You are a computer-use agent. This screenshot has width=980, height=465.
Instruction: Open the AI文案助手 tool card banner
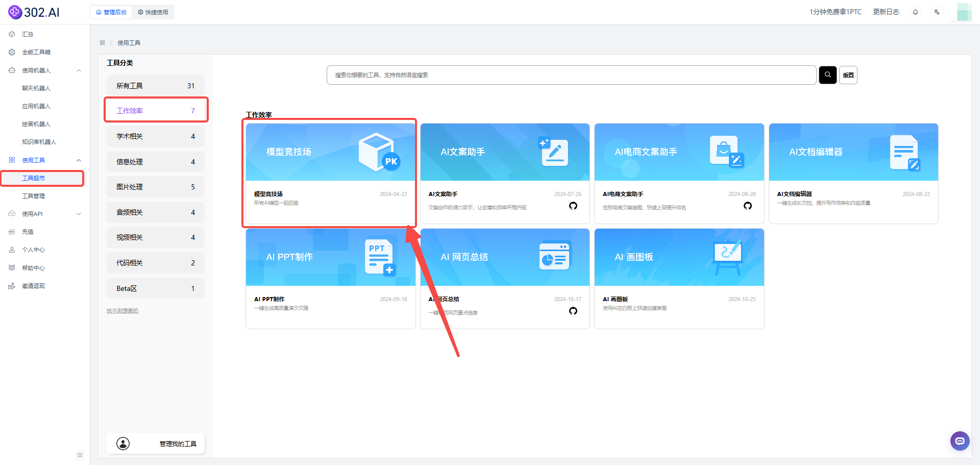pyautogui.click(x=505, y=152)
